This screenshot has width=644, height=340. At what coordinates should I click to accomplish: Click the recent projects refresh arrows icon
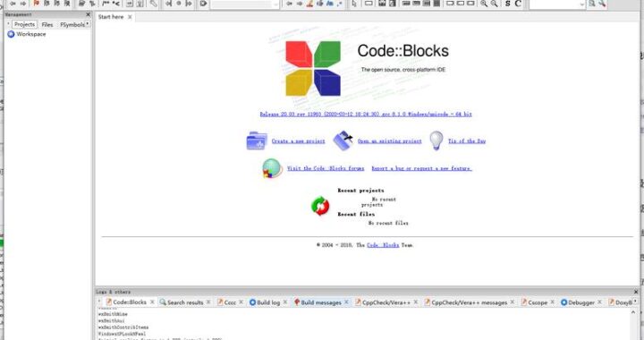coord(320,206)
